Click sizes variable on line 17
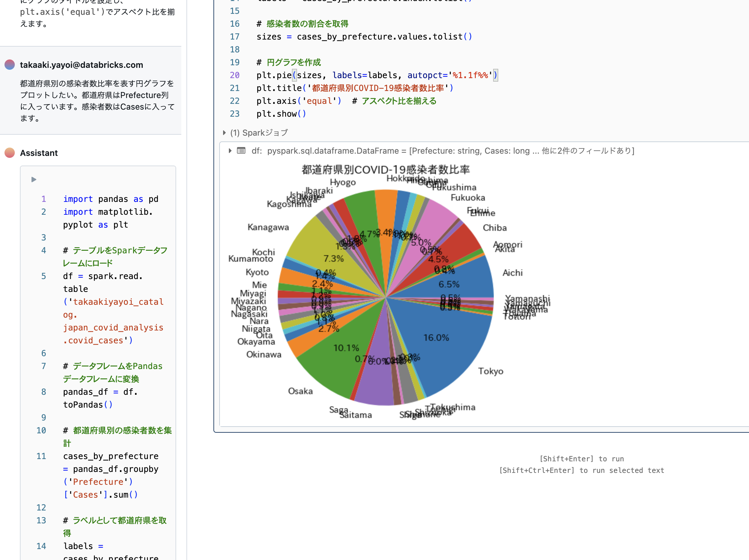749x560 pixels. click(268, 37)
